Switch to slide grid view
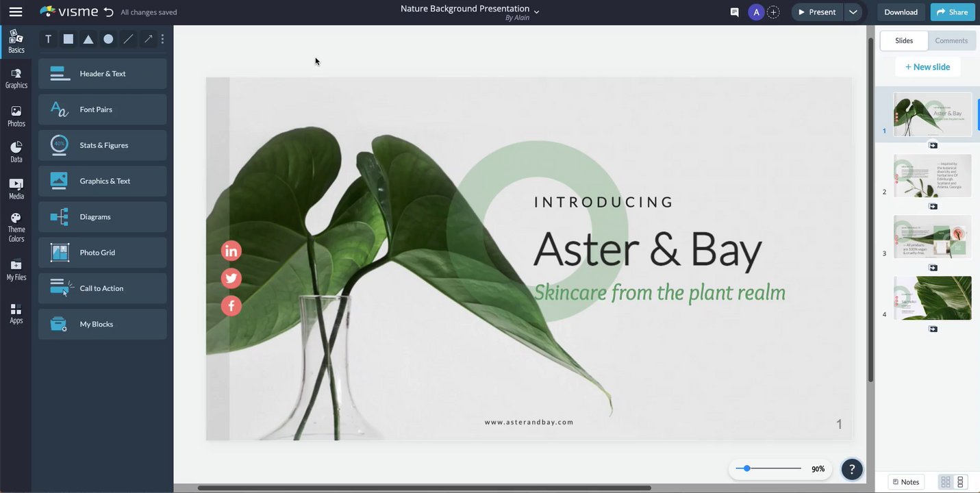The height and width of the screenshot is (493, 980). (946, 482)
